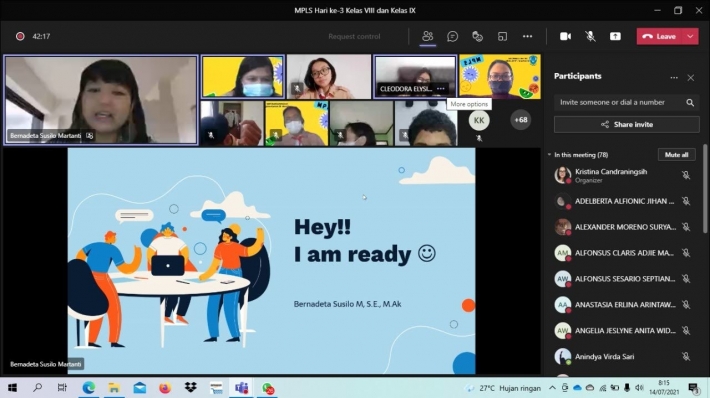Open Windows search from the taskbar
The image size is (710, 398).
pos(38,388)
